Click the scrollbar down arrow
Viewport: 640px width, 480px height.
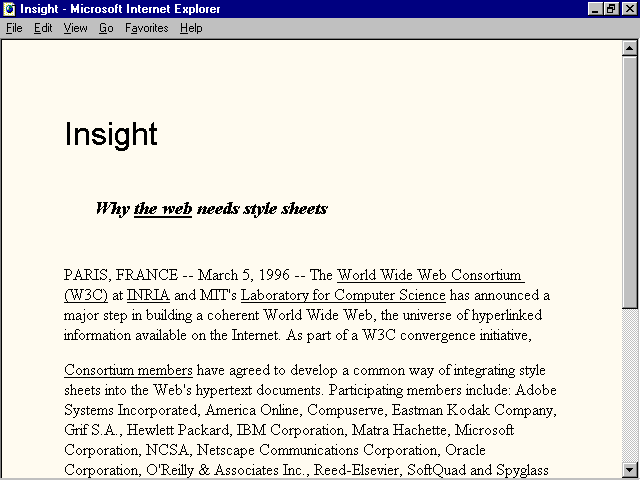pyautogui.click(x=630, y=470)
